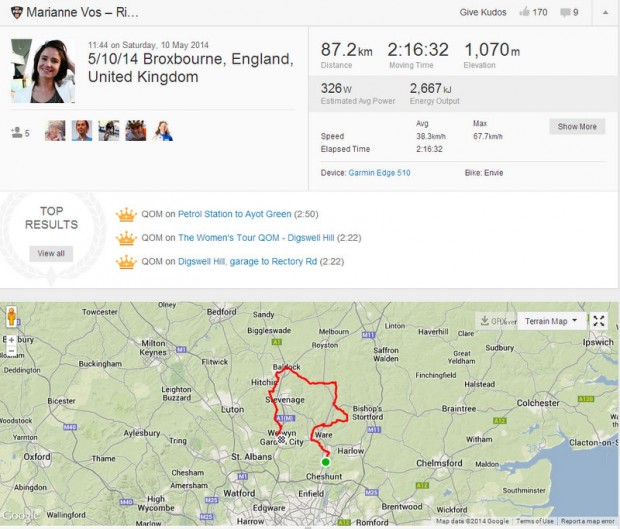
Task: Click Marianne Vos profile photo
Action: [43, 71]
